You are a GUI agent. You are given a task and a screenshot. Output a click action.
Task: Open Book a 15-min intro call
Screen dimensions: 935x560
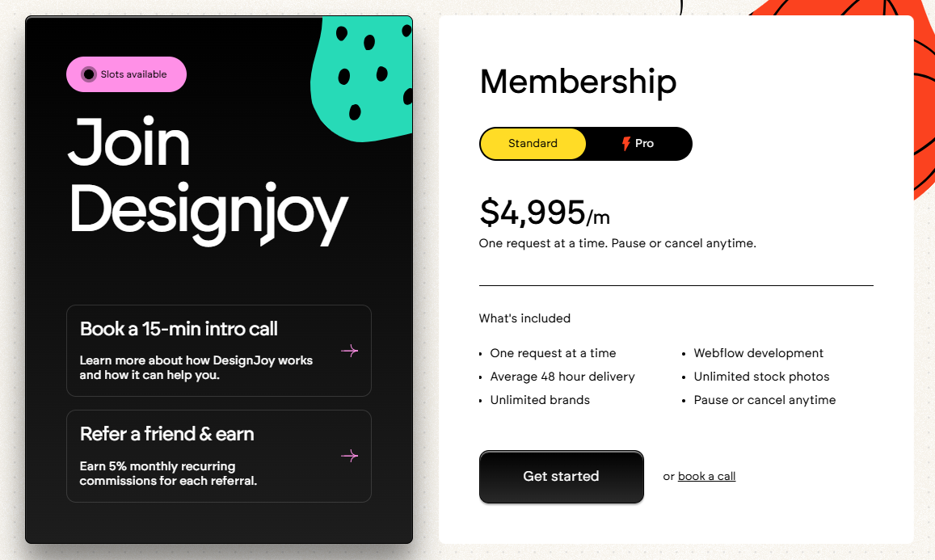pos(219,351)
